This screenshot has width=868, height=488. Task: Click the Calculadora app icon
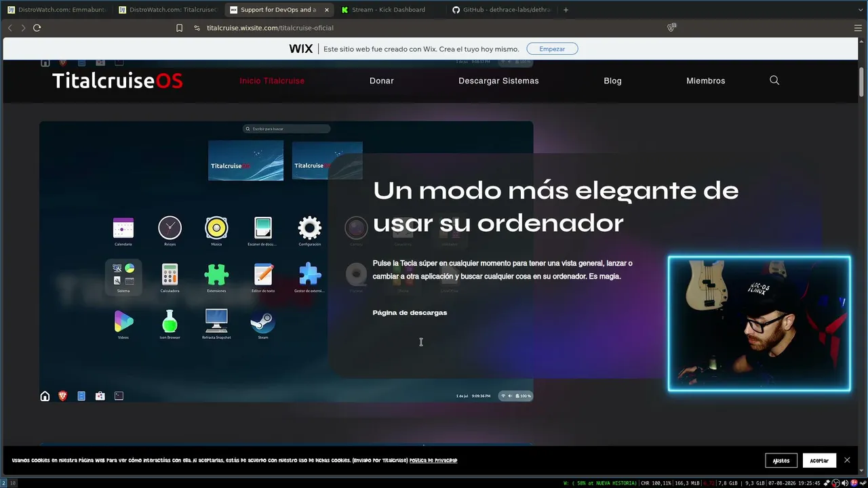[170, 274]
